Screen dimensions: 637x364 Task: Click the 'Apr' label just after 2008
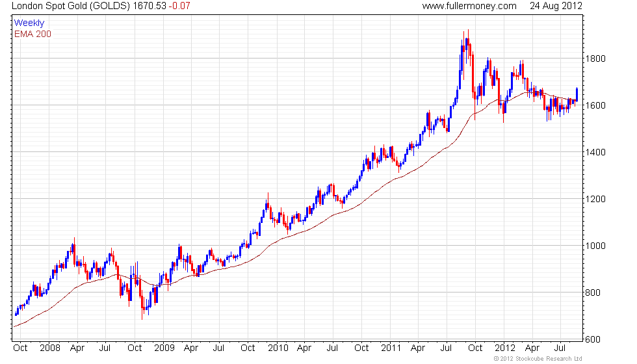pyautogui.click(x=77, y=348)
